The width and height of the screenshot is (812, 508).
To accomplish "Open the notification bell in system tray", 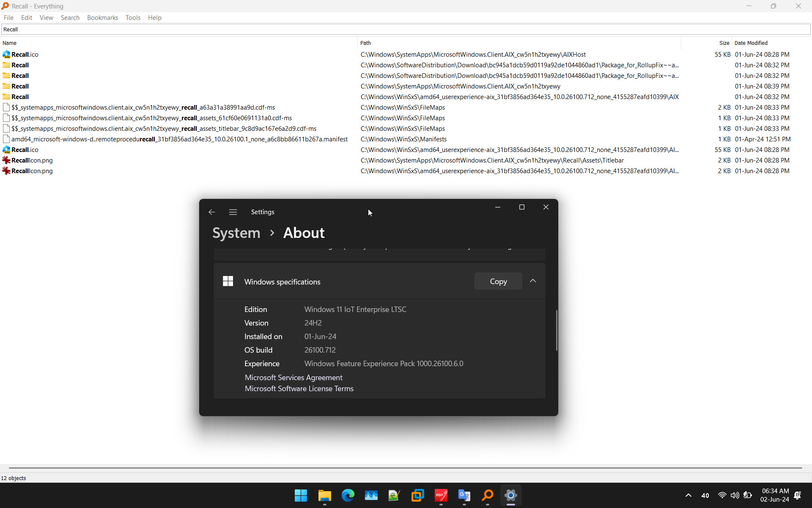I will [798, 495].
